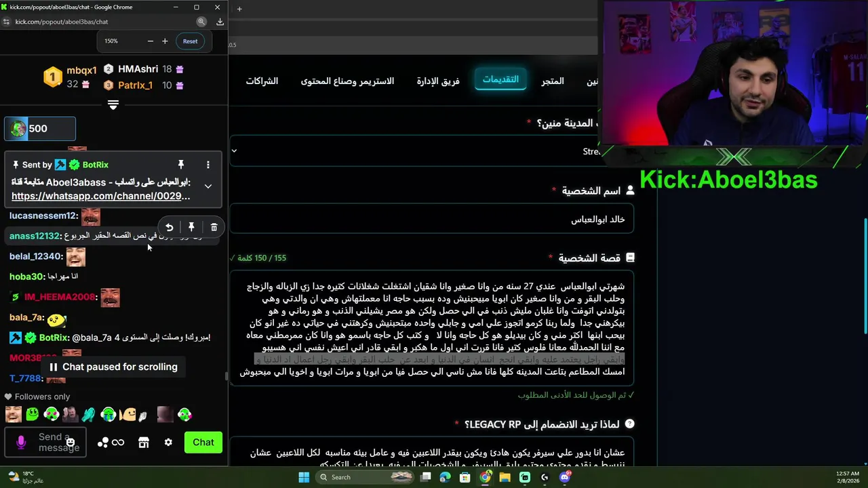Screen dimensions: 868x488
Task: Delete anass12132's chat message
Action: tap(214, 228)
